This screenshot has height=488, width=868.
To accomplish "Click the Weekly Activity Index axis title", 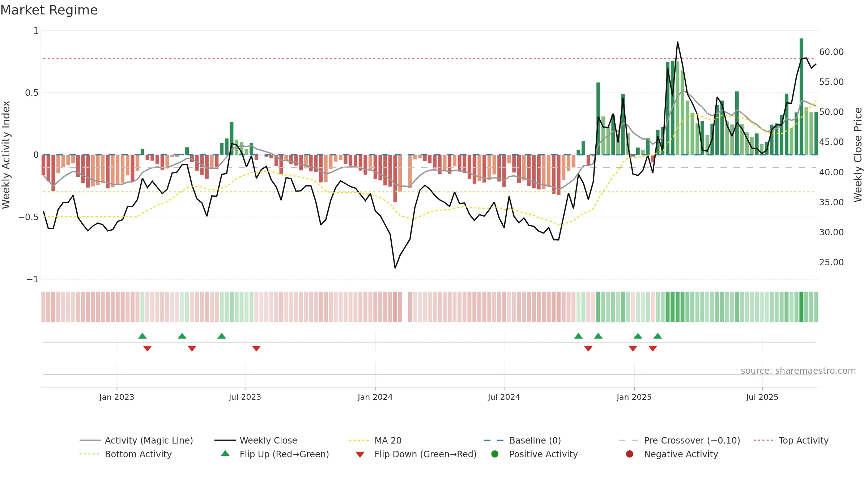I will [6, 155].
